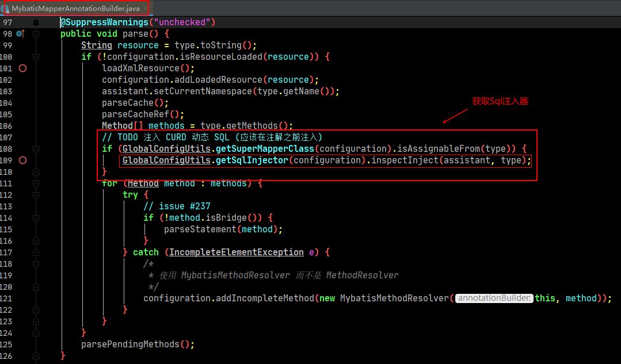Collapse the if block fold on line 100

coord(36,57)
